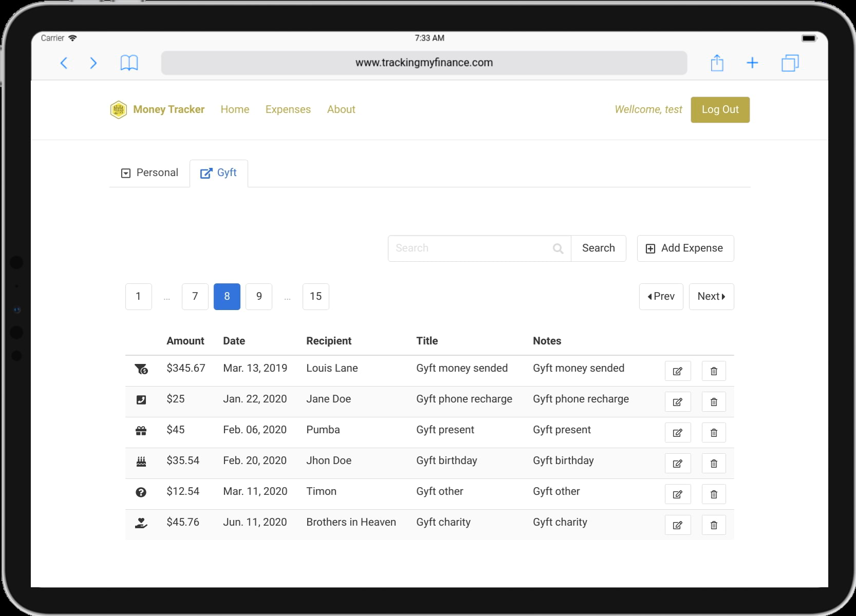This screenshot has height=616, width=856.
Task: Click edit icon for Louis Lane expense
Action: click(x=677, y=371)
